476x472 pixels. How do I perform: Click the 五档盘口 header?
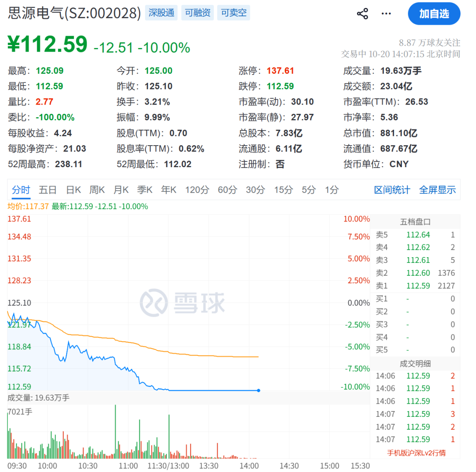[x=415, y=222]
